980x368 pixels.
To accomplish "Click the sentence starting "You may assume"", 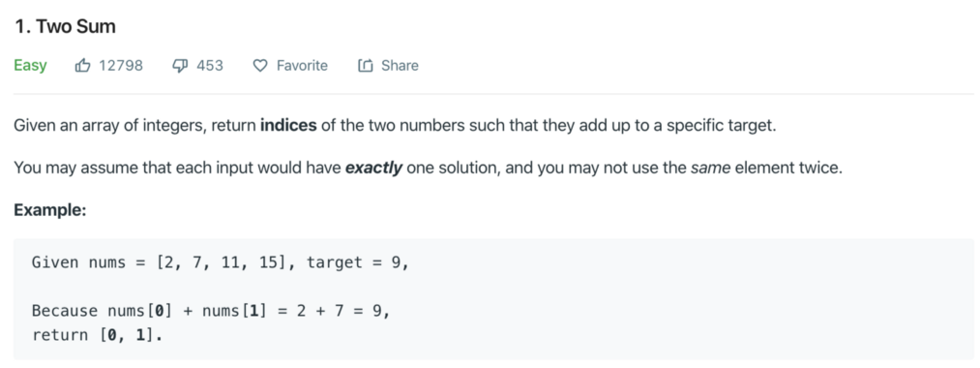I will tap(429, 168).
